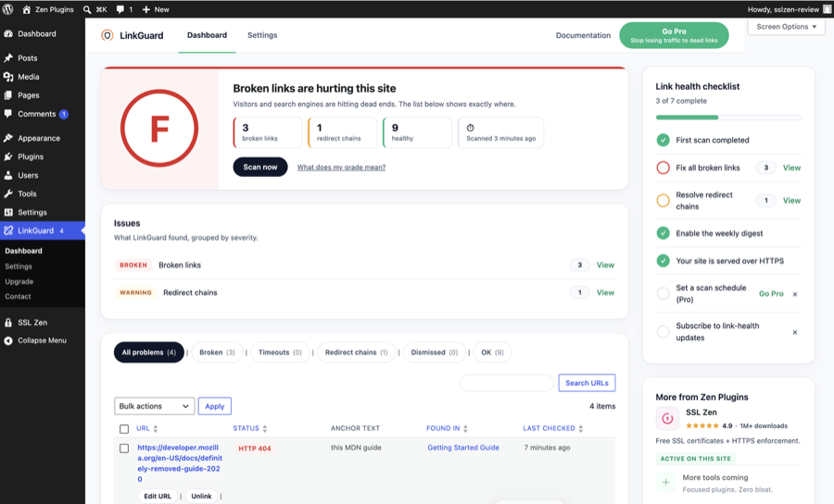The image size is (834, 504).
Task: Click the Scan now button
Action: coord(260,167)
